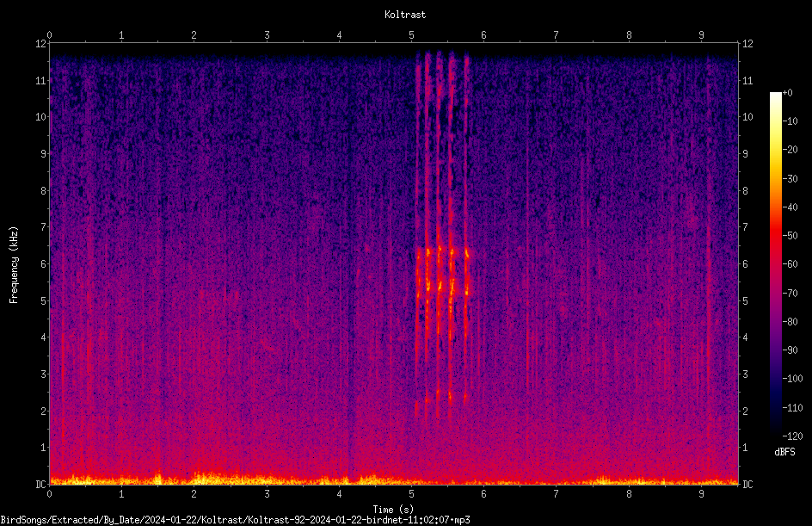Click the file path text at bottom
This screenshot has height=526, width=812.
(235, 520)
